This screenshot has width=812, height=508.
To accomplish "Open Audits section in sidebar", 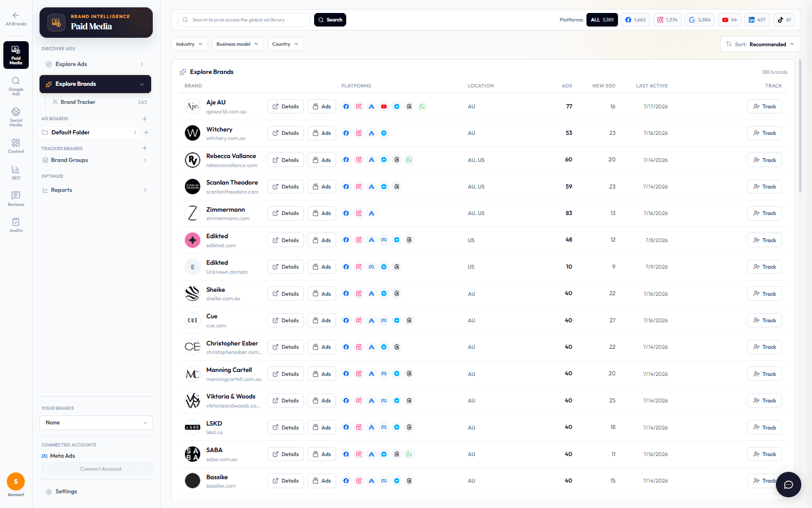I will pyautogui.click(x=16, y=225).
